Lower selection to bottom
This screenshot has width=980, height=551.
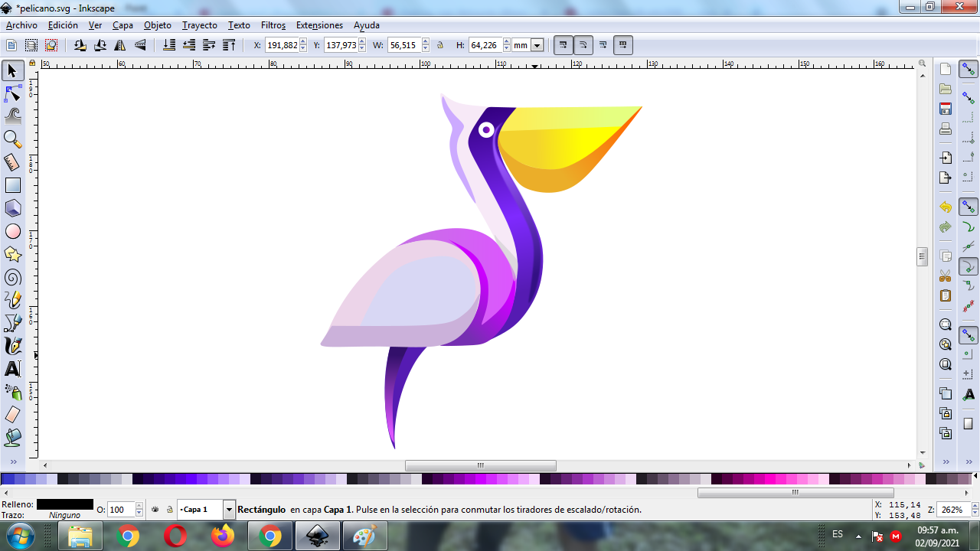click(x=169, y=45)
